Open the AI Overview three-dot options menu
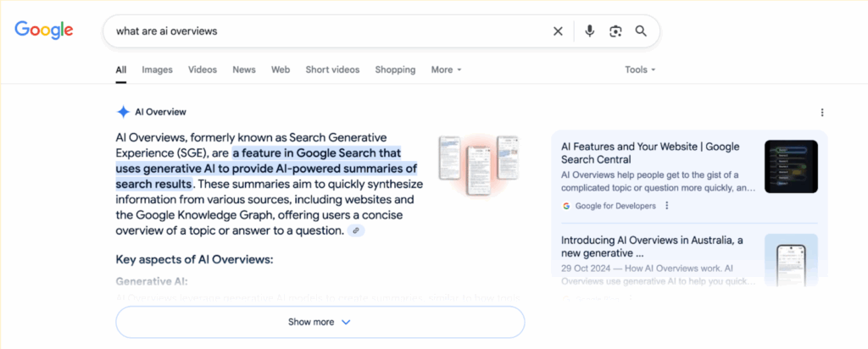Image resolution: width=868 pixels, height=349 pixels. [x=822, y=113]
